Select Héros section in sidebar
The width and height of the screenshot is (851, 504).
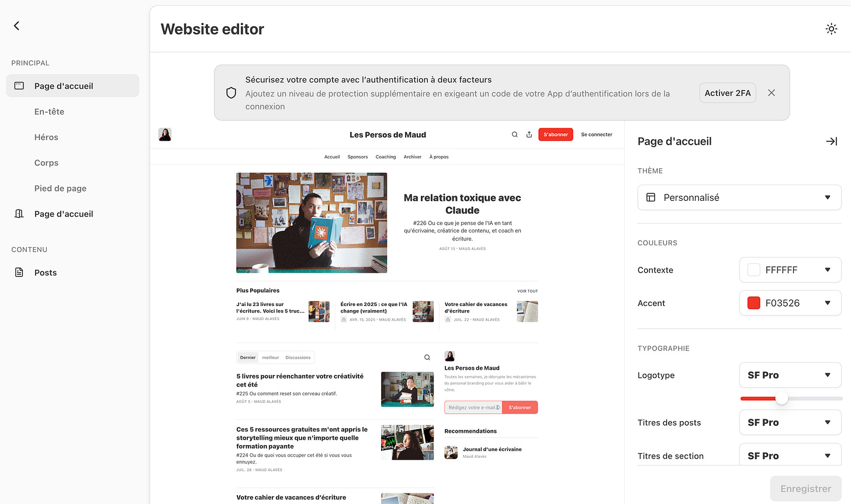click(x=46, y=137)
